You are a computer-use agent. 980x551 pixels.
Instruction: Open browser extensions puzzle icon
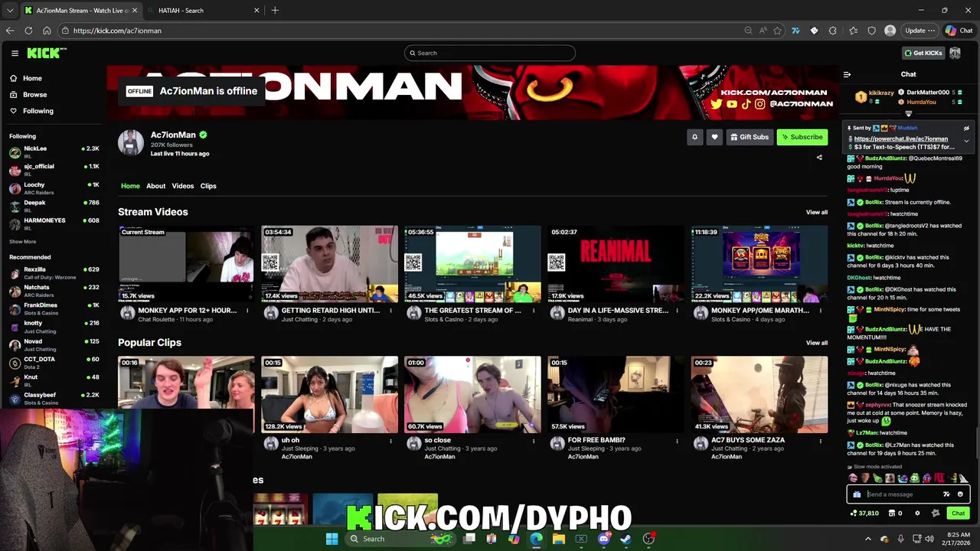pos(833,31)
